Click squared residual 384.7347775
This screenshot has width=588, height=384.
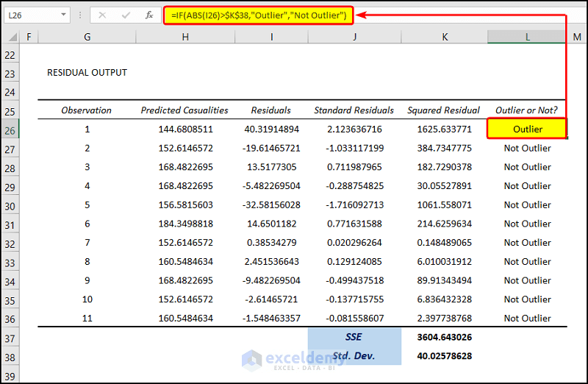445,149
